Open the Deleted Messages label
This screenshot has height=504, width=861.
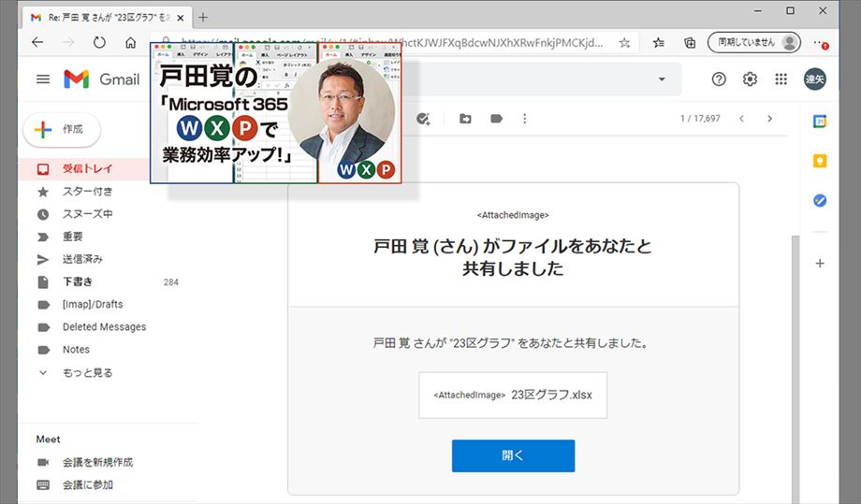point(104,327)
